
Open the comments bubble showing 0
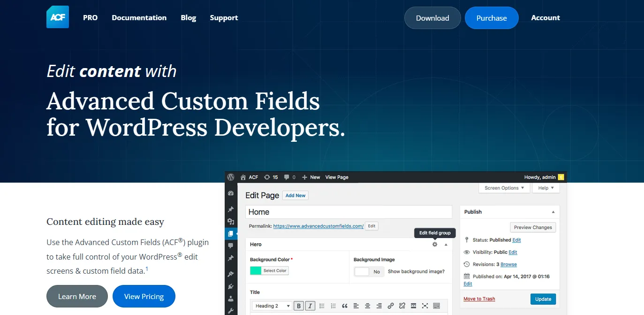(x=290, y=177)
